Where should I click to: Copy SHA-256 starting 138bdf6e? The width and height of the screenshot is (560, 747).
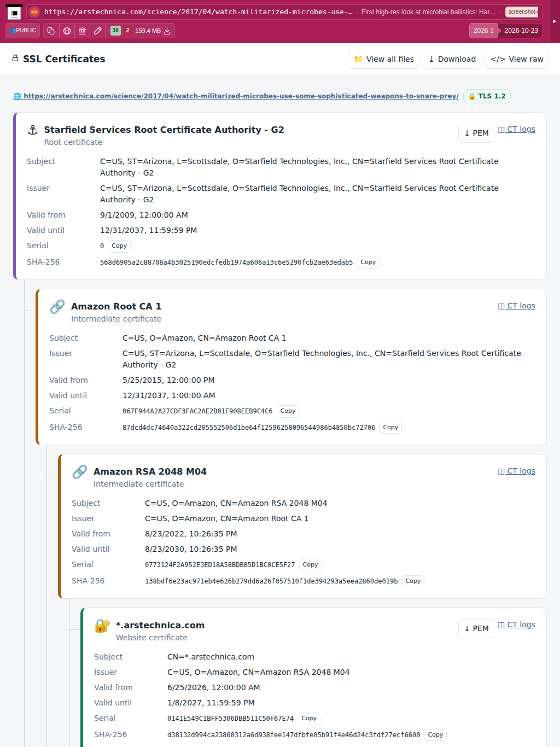(x=413, y=581)
